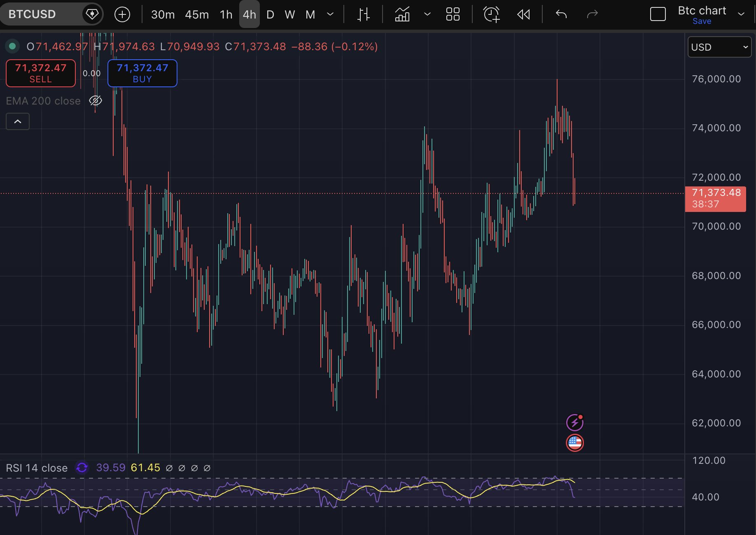Click the add symbol plus icon
756x535 pixels.
(122, 14)
